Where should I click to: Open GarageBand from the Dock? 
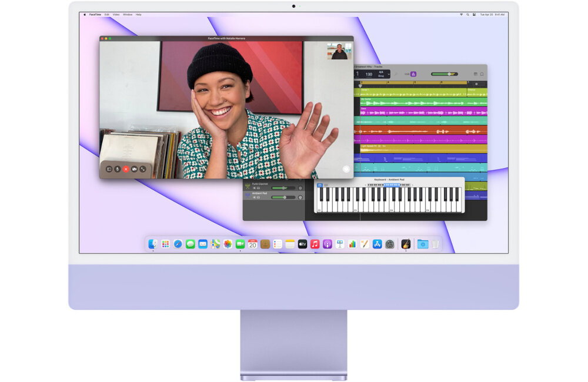[405, 244]
